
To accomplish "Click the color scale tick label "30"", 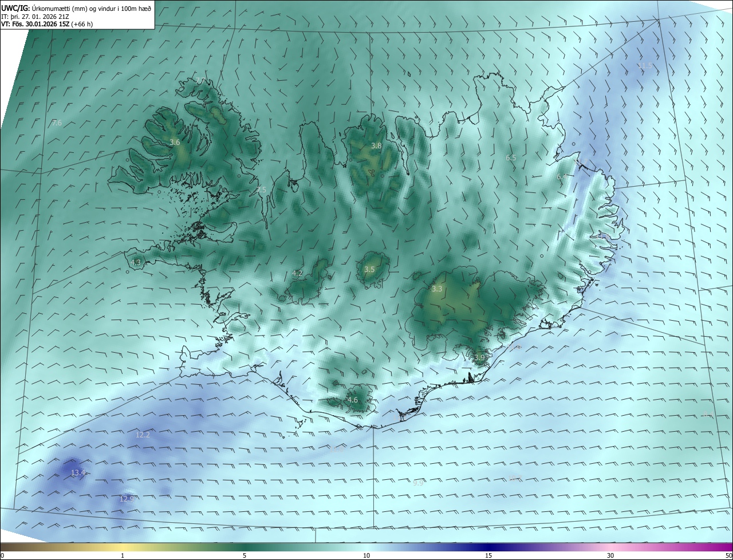I will [x=610, y=555].
